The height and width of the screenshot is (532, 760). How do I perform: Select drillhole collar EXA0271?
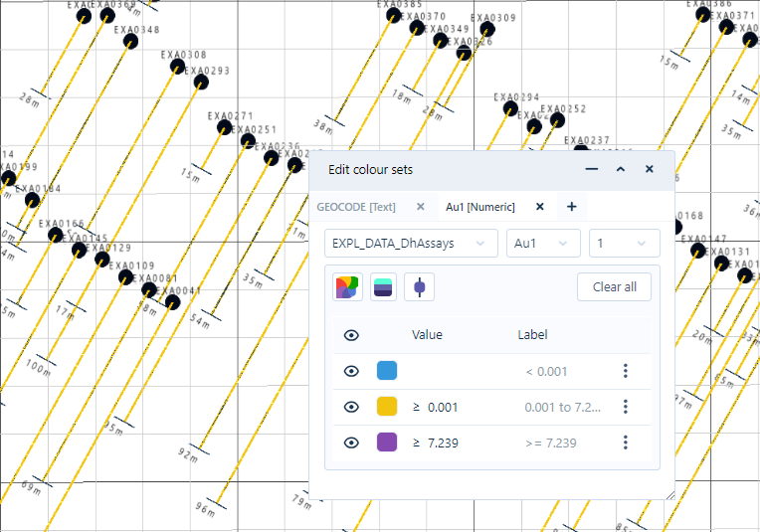225,127
